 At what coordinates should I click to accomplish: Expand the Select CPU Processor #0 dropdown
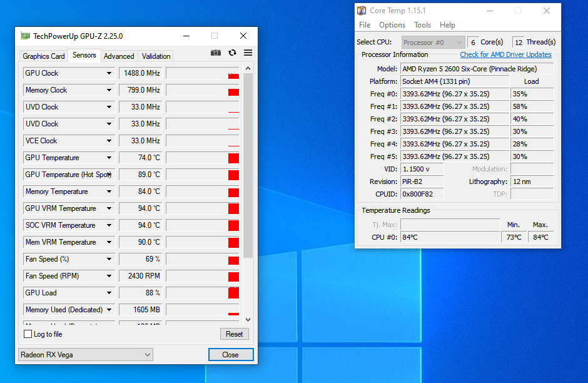pyautogui.click(x=433, y=43)
